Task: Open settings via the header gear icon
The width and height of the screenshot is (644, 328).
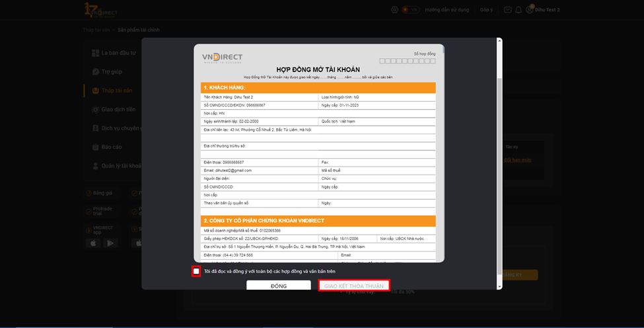Action: click(x=394, y=9)
